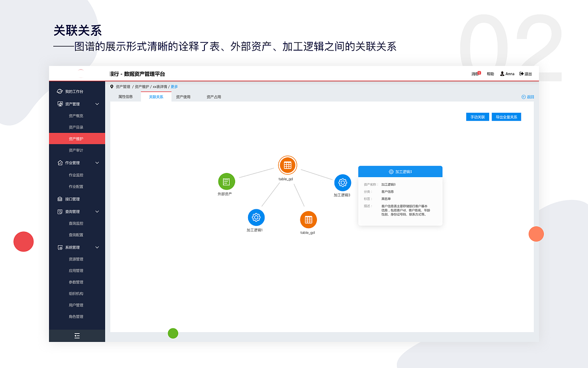Click the collapse sidebar icon at bottom
This screenshot has width=588, height=368.
[x=77, y=336]
